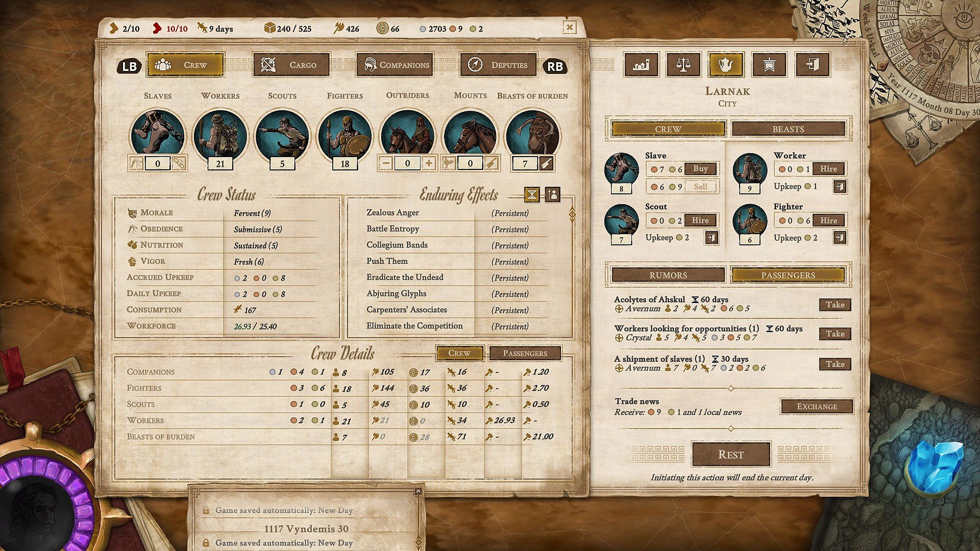
Task: Click the dismiss icon next to Worker upkeep
Action: click(840, 187)
